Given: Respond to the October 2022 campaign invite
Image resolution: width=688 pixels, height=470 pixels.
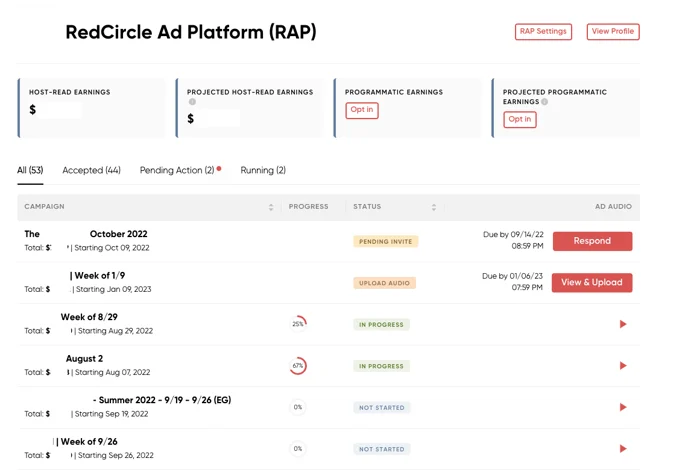Looking at the screenshot, I should (592, 241).
